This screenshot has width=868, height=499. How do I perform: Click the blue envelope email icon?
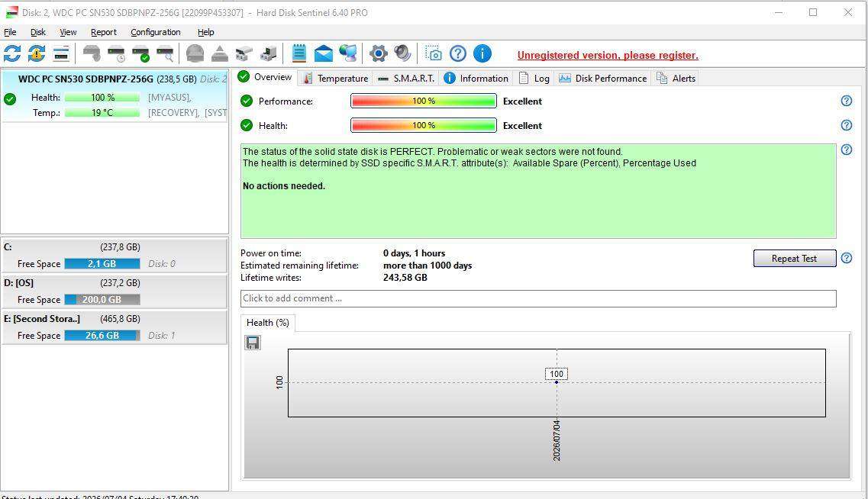323,53
